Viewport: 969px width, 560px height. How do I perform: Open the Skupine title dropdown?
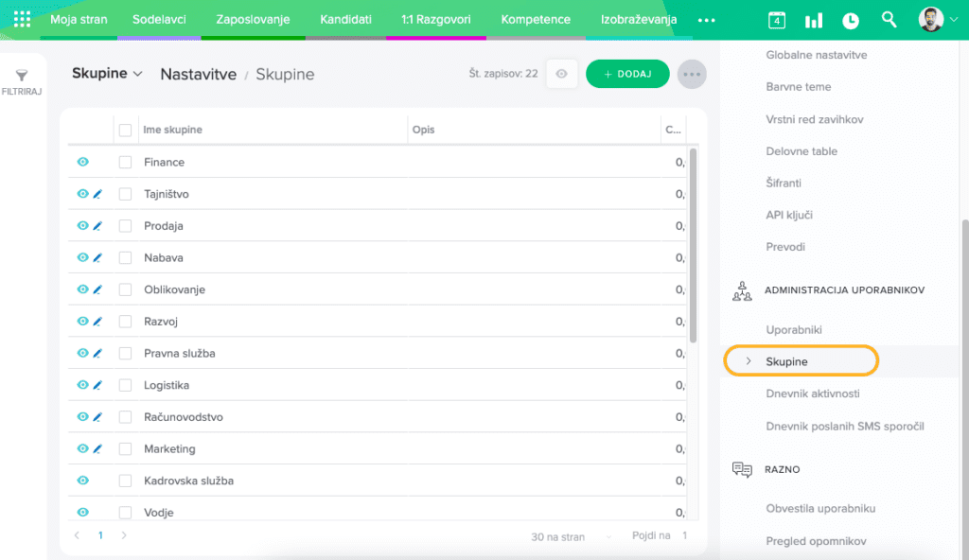(x=107, y=74)
